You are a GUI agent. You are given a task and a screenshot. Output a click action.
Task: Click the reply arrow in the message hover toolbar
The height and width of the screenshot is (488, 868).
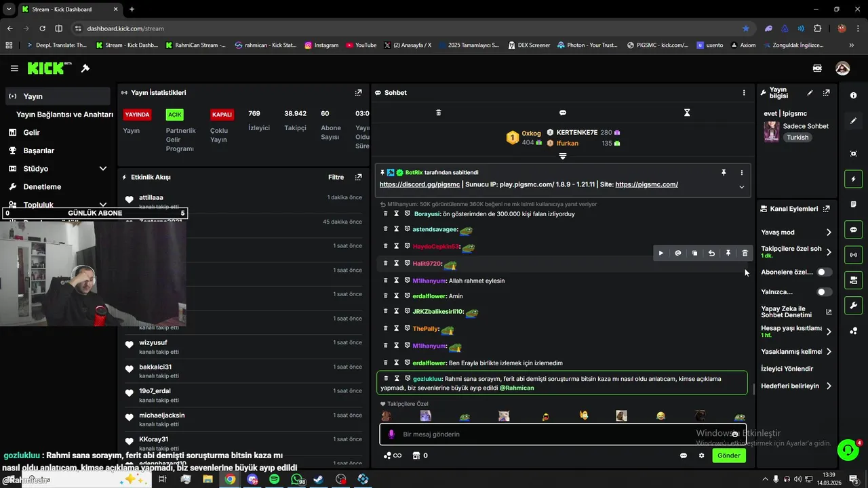point(711,253)
